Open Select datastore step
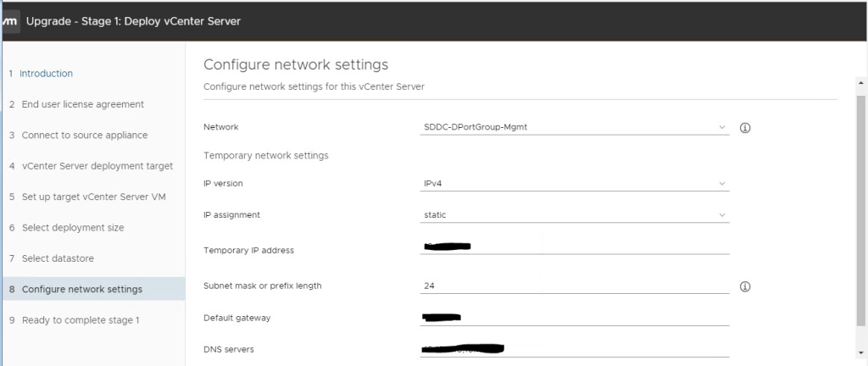868x366 pixels. (58, 258)
